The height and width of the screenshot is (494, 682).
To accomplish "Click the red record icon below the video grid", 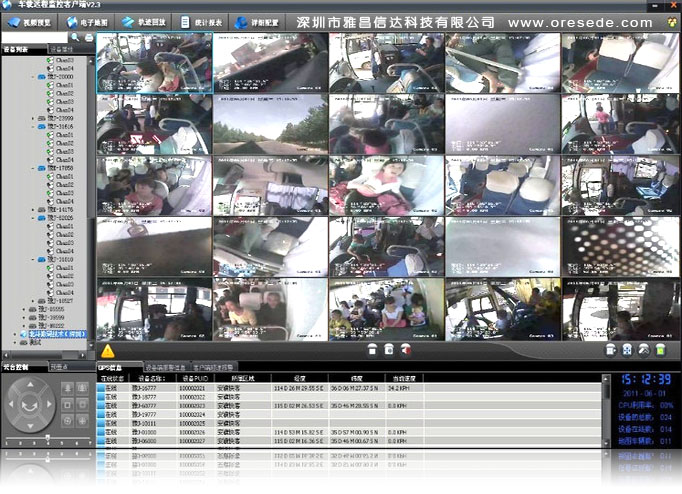I will point(406,350).
